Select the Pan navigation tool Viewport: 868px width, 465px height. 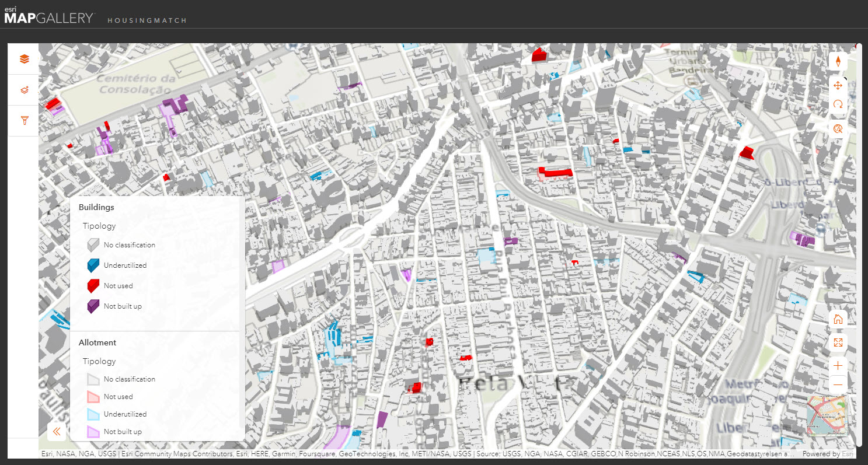pos(838,85)
